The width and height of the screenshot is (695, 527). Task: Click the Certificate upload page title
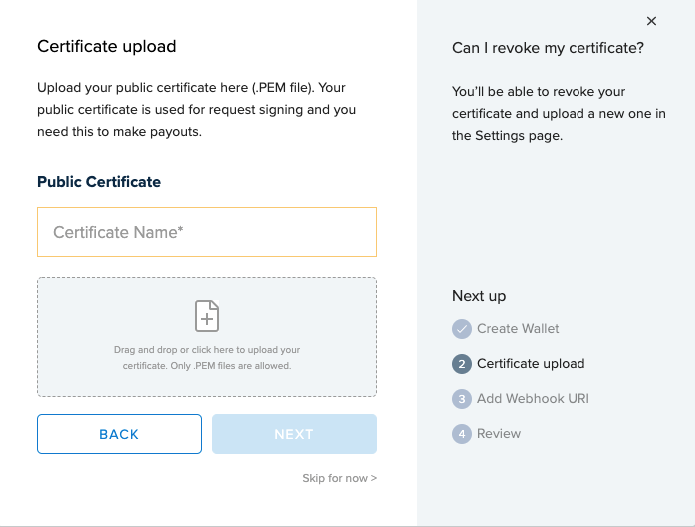107,47
